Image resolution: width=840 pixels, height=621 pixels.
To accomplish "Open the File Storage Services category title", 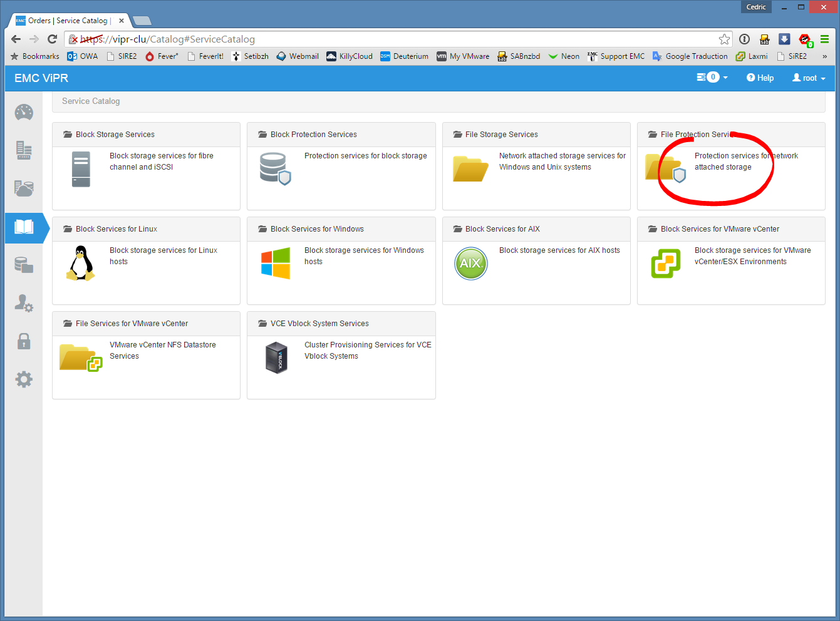I will point(502,135).
